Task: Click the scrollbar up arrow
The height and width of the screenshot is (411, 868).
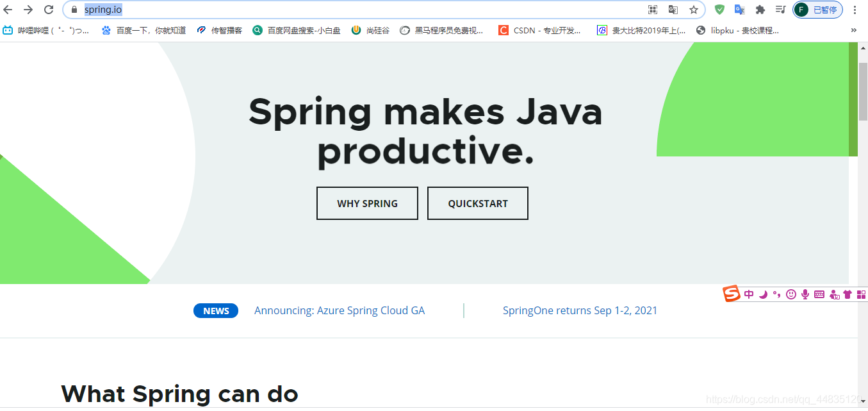Action: point(863,49)
